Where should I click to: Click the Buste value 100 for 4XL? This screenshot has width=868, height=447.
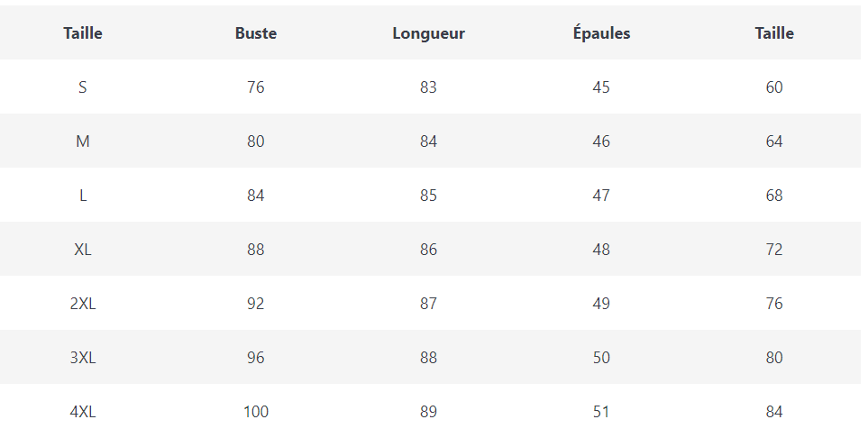click(x=256, y=412)
